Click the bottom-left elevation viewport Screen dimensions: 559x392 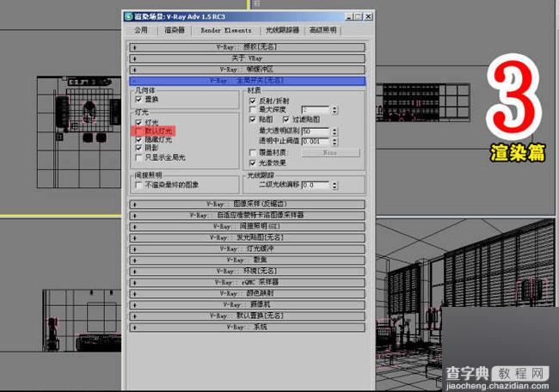coord(60,303)
